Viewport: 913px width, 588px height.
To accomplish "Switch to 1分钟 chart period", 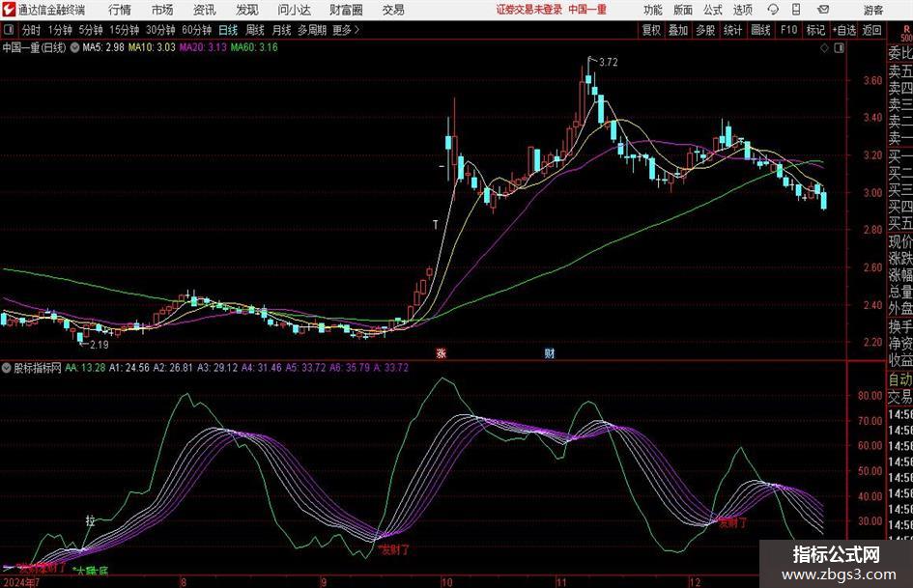I will click(60, 30).
